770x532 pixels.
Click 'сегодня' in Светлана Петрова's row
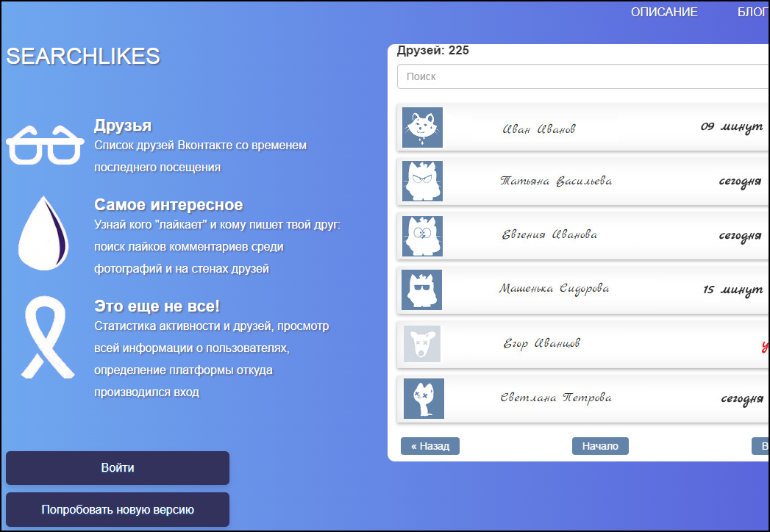pyautogui.click(x=742, y=399)
